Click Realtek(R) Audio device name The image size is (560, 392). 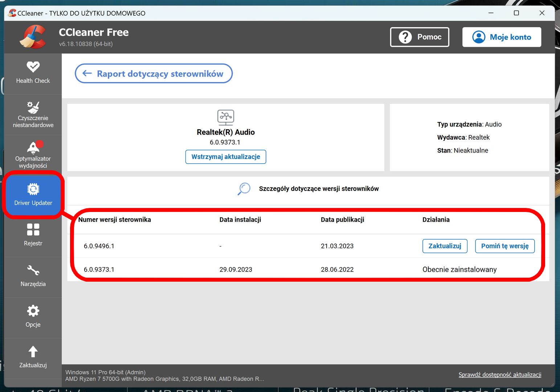point(226,132)
